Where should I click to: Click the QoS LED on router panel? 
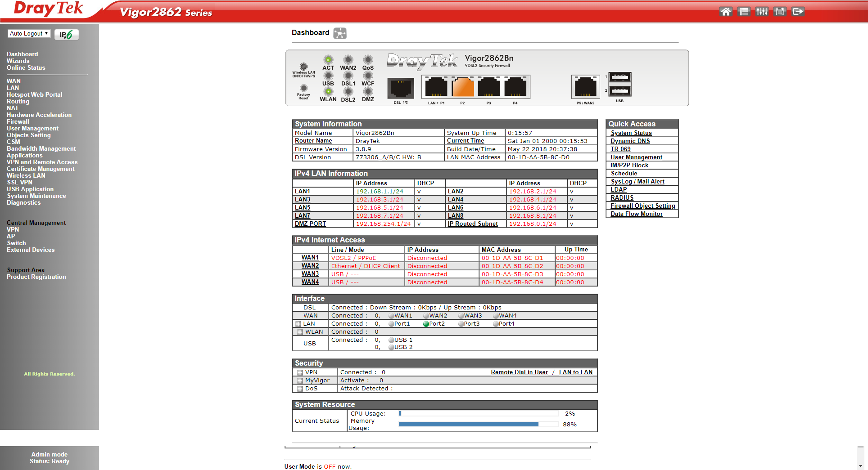click(368, 59)
